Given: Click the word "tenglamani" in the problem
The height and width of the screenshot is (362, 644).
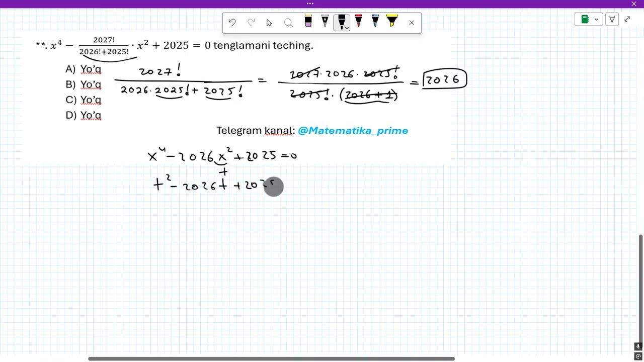Looking at the screenshot, I should [x=242, y=46].
